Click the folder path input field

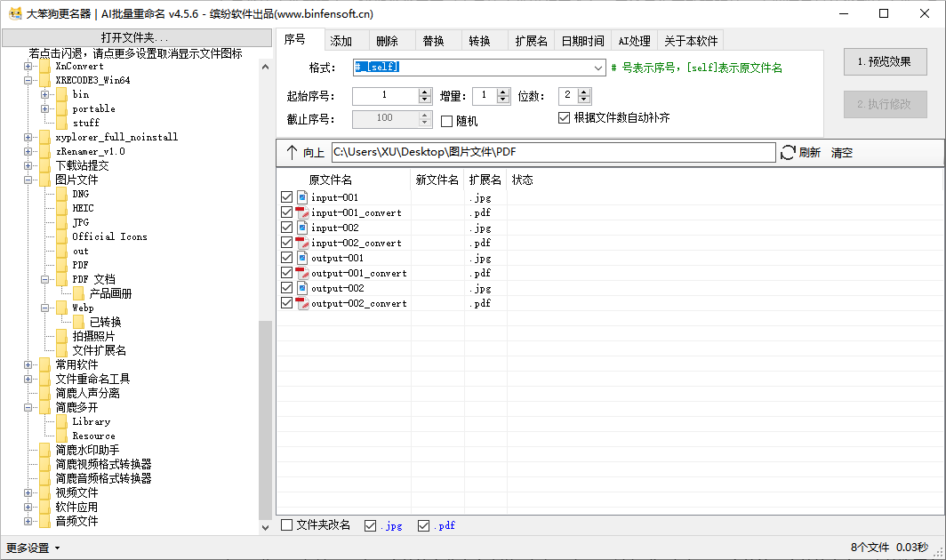point(553,153)
